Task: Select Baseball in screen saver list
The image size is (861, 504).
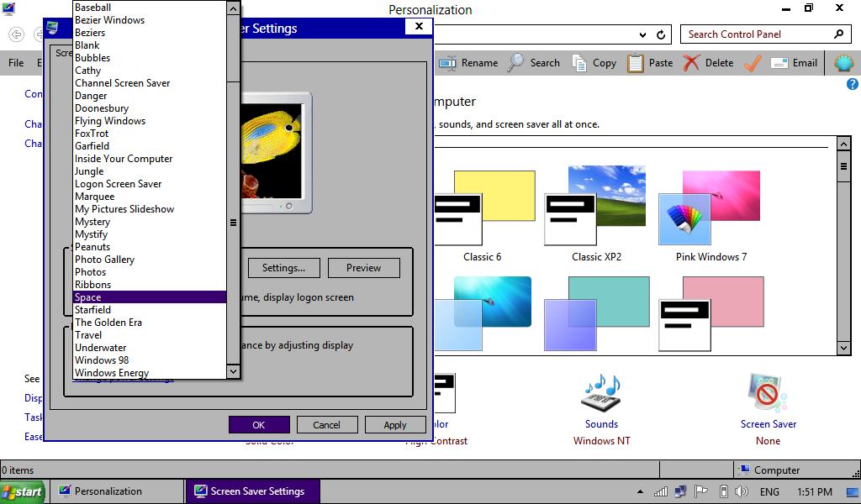Action: click(150, 7)
